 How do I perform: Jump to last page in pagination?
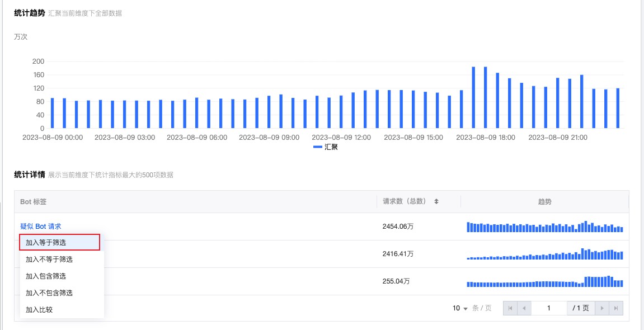(x=616, y=308)
